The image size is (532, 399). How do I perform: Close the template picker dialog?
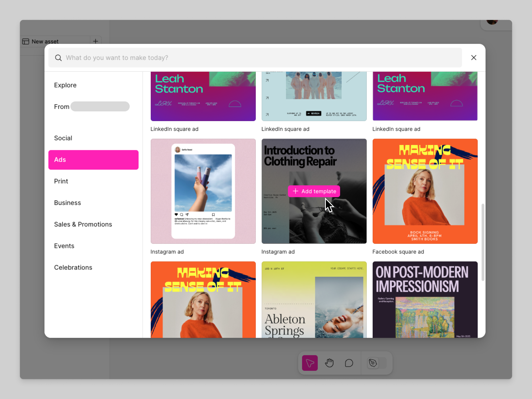[474, 58]
